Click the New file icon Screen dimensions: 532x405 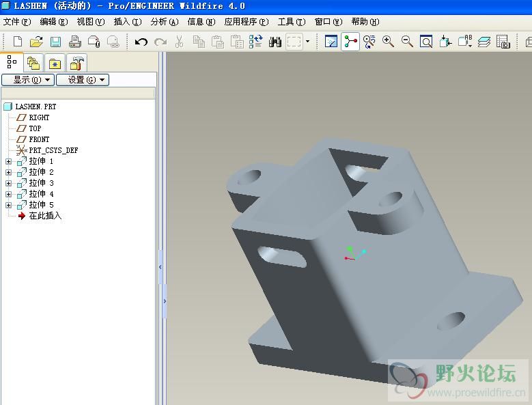coord(17,42)
